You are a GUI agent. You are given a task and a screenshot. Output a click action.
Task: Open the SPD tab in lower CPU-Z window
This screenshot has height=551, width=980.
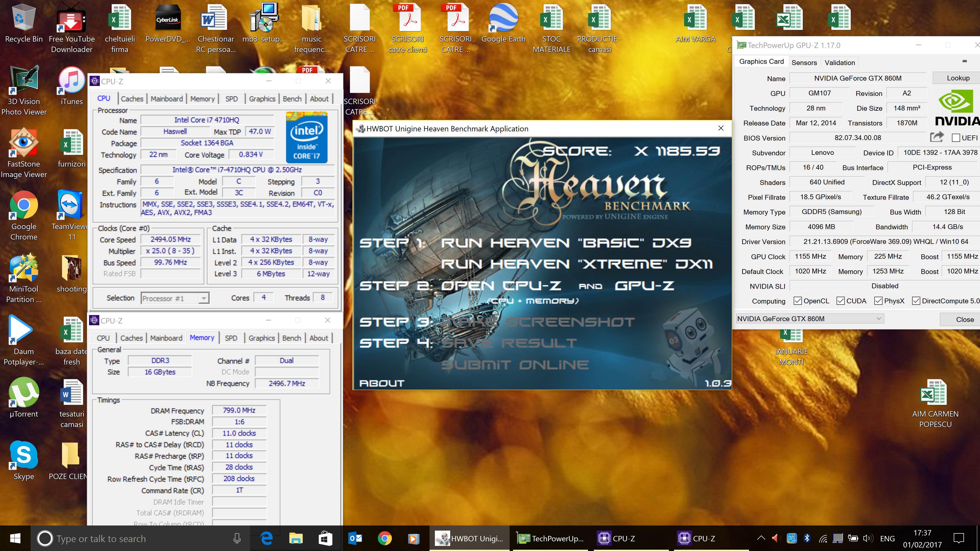click(231, 338)
